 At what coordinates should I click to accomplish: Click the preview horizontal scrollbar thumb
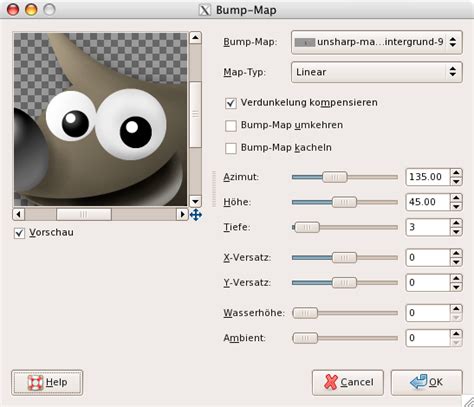(x=84, y=214)
